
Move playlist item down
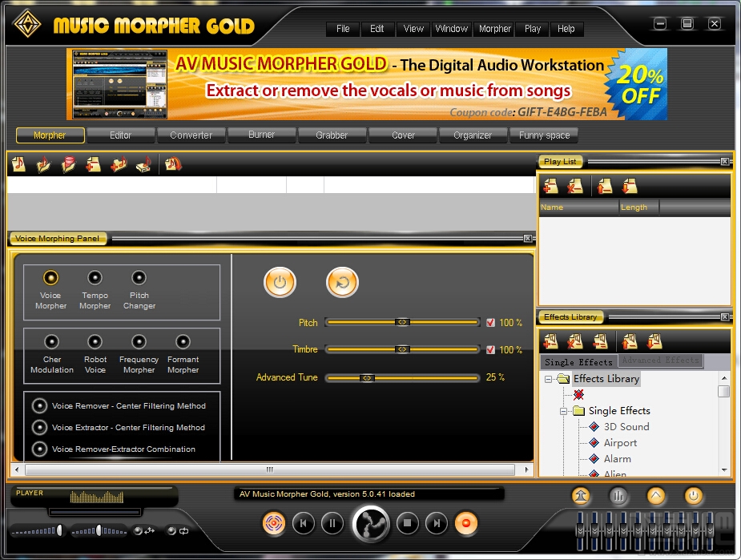(x=630, y=186)
